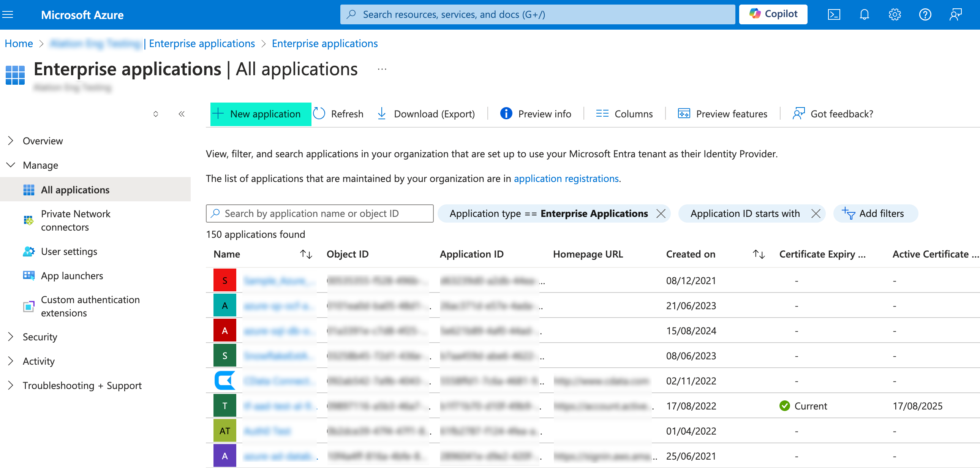Collapse the left navigation pane
The image size is (980, 468).
[182, 114]
